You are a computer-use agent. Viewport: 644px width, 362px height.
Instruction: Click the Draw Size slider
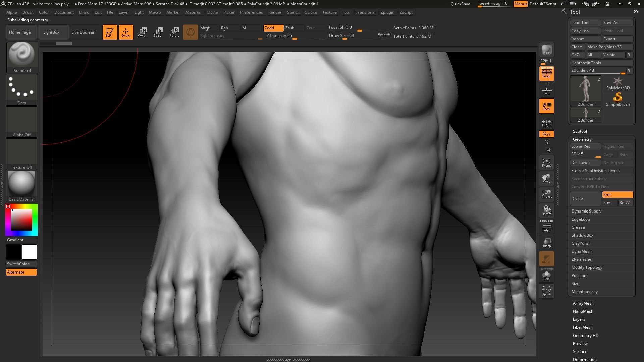(x=360, y=36)
